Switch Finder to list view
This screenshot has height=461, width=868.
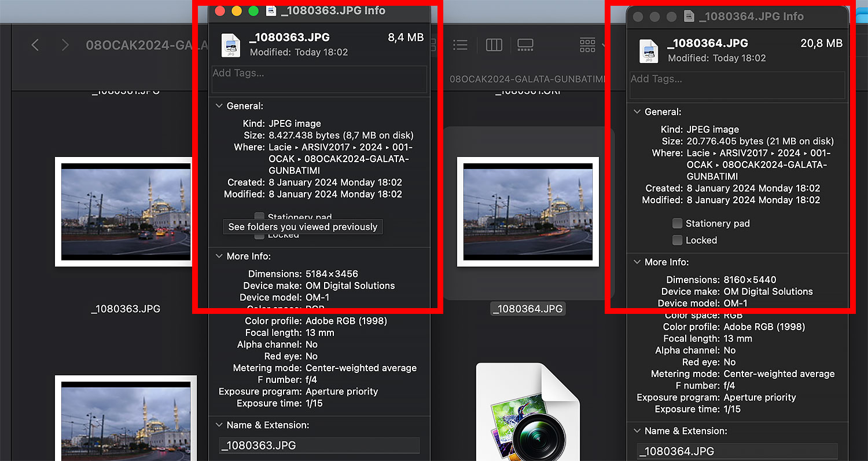click(460, 45)
